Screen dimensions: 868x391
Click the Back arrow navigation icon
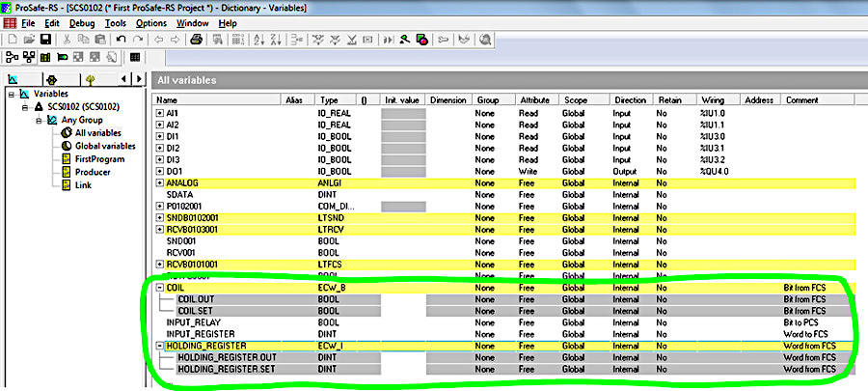click(159, 40)
